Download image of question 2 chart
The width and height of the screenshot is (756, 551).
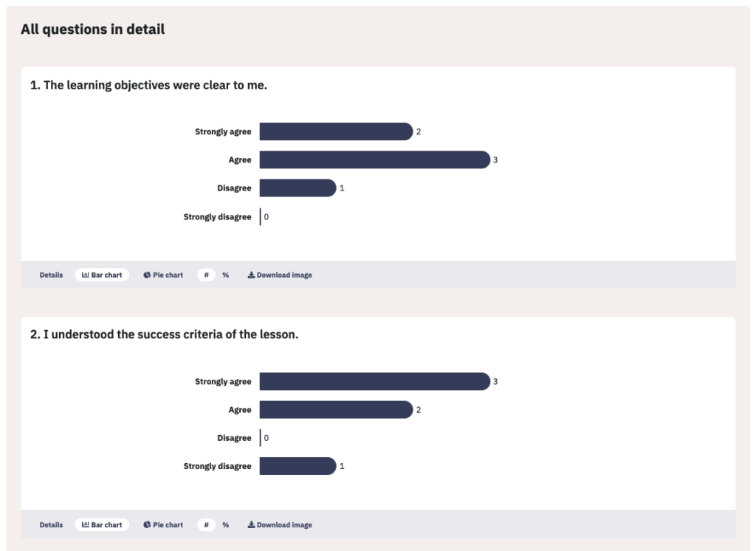coord(280,525)
